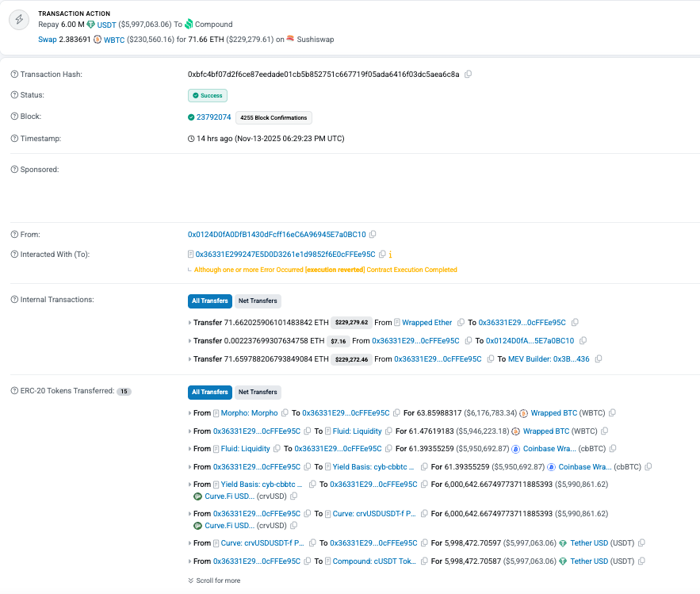This screenshot has height=594, width=700.
Task: Open help icon beside Timestamp label
Action: 14,139
